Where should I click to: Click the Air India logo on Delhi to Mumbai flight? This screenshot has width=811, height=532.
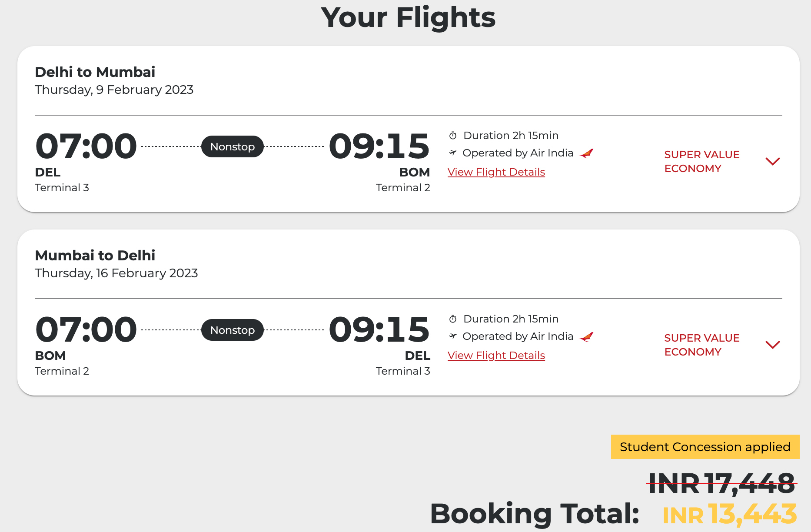click(587, 153)
